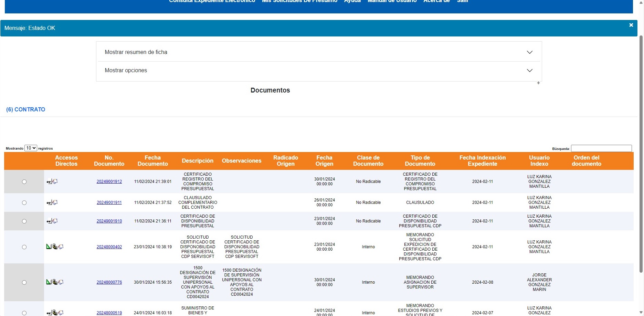Select the radio button for document 20249001912
Viewport: 644px width, 316px height.
[x=24, y=182]
